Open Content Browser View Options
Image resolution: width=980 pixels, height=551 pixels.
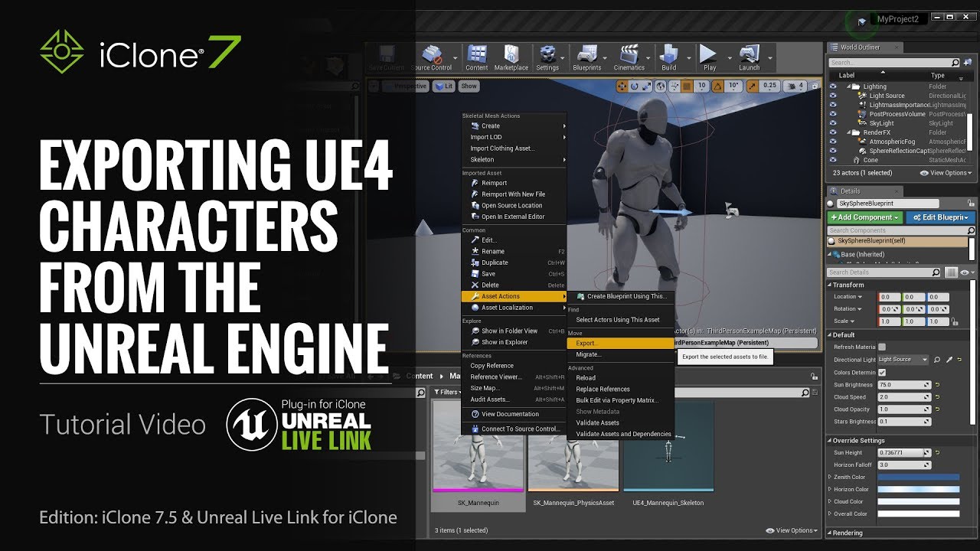click(x=792, y=530)
